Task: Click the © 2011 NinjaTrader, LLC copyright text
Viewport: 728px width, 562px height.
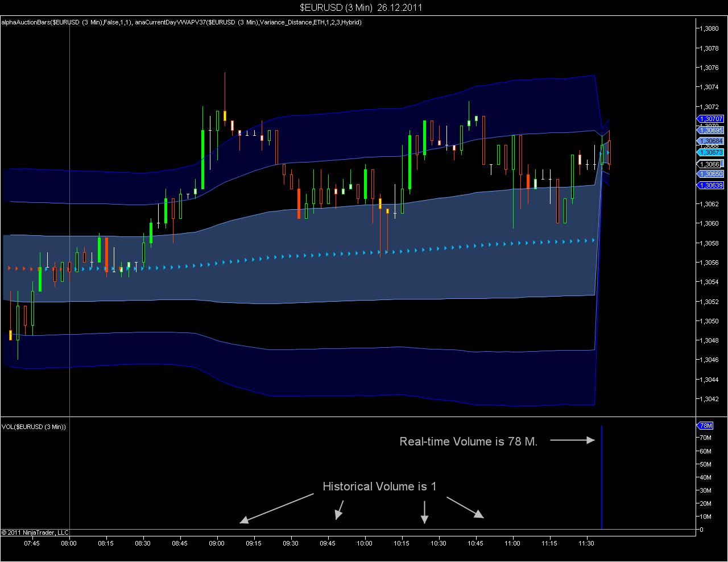Action: tap(35, 532)
